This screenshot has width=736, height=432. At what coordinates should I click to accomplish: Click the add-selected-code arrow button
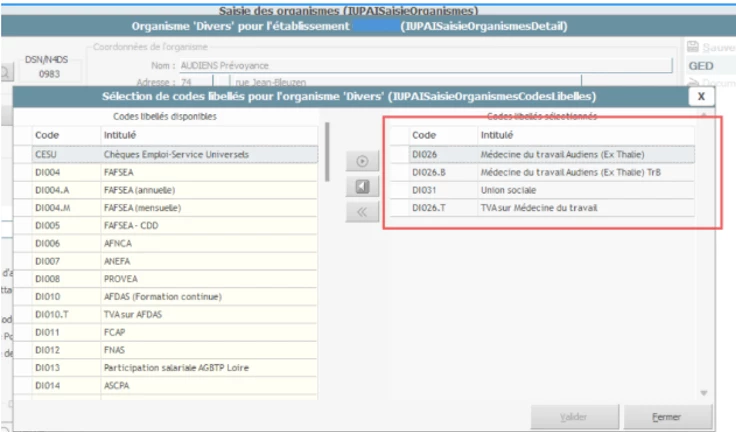click(x=362, y=161)
